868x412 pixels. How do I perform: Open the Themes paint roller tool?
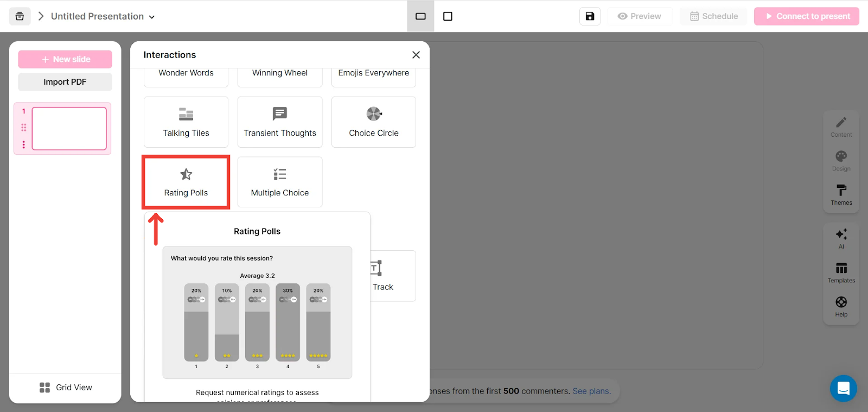click(841, 195)
